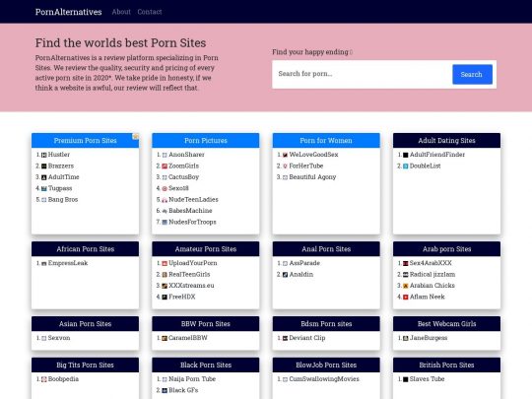The width and height of the screenshot is (532, 399).
Task: Click the blue Search button
Action: [472, 74]
